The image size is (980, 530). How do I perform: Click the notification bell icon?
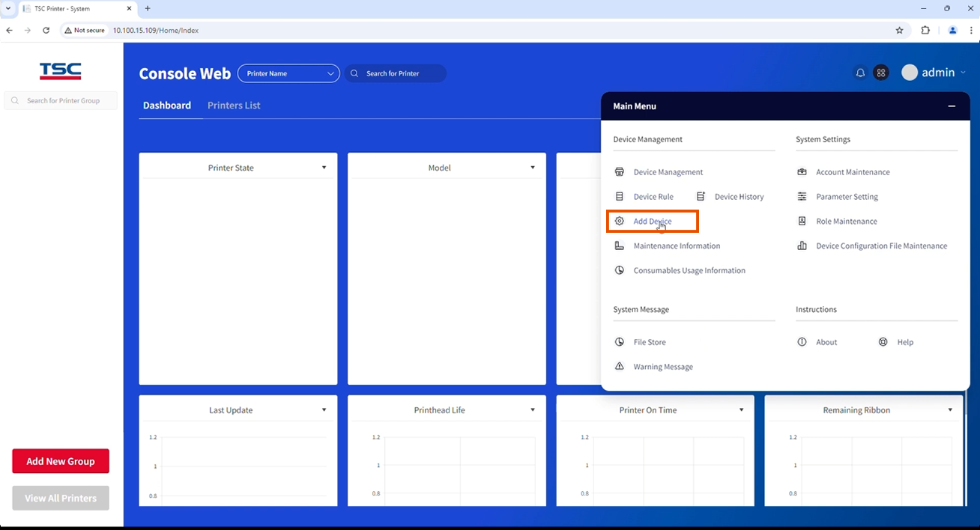pos(860,73)
